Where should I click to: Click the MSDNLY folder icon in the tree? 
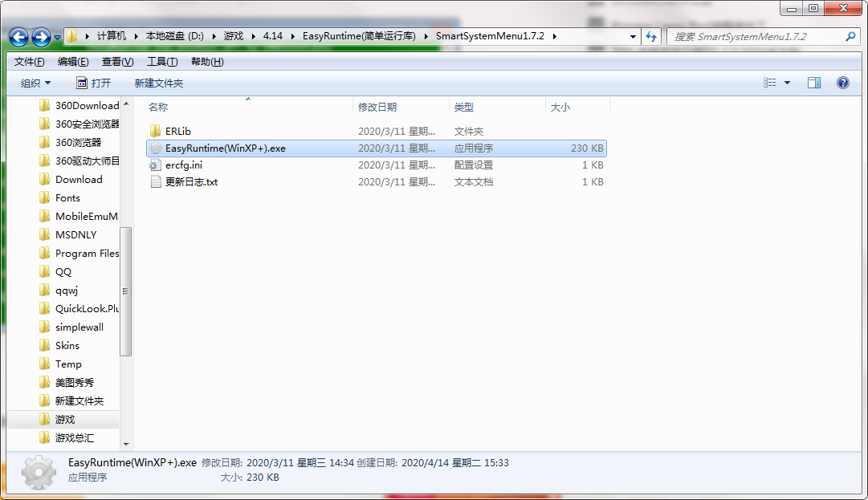45,235
